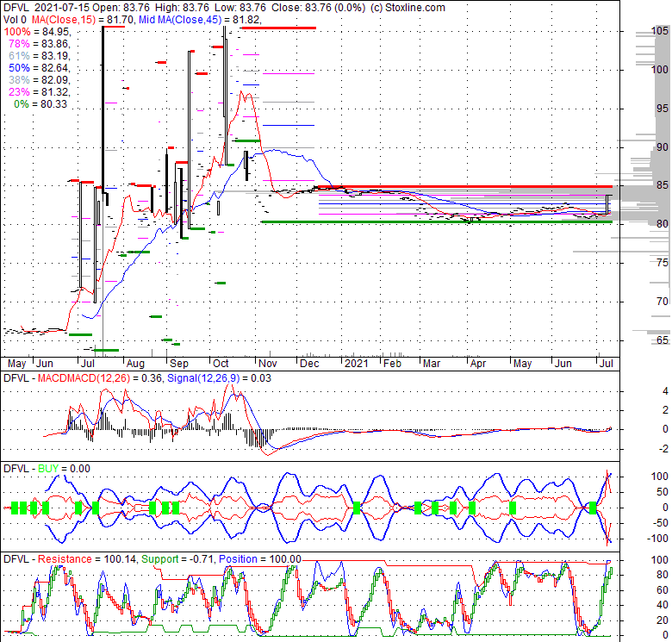Click the Position = 100.00 label

(259, 559)
